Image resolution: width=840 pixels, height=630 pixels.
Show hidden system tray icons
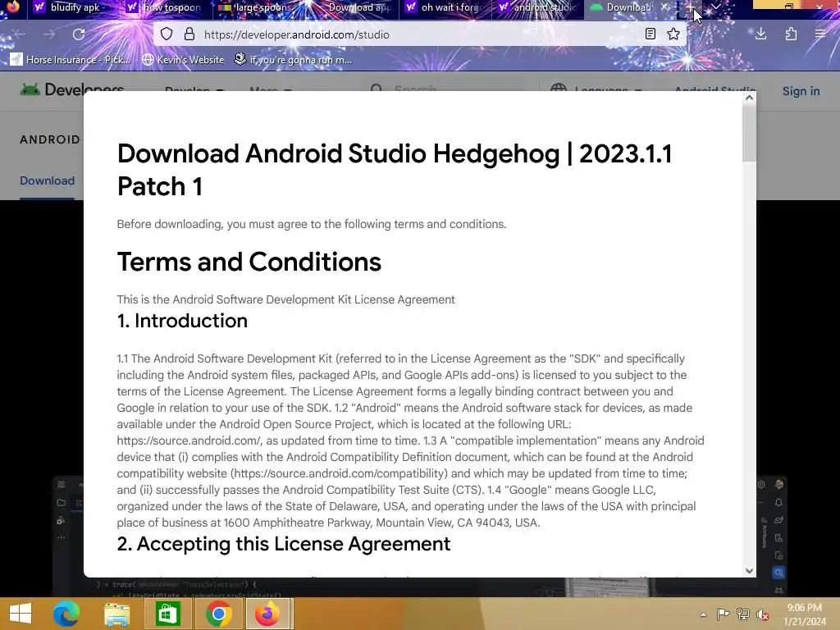pos(703,614)
